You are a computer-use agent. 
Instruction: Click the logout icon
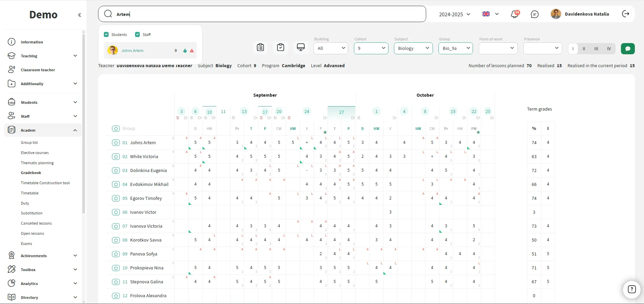click(625, 14)
